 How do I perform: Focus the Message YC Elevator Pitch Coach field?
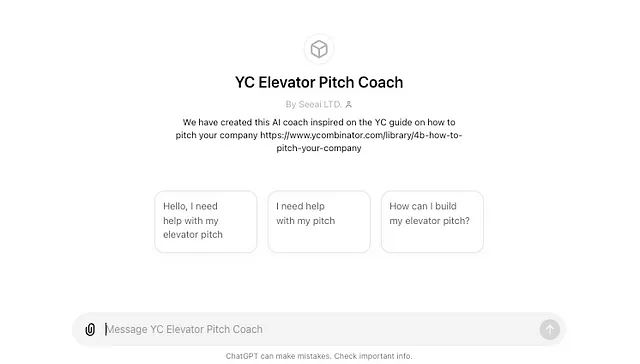[x=318, y=329]
